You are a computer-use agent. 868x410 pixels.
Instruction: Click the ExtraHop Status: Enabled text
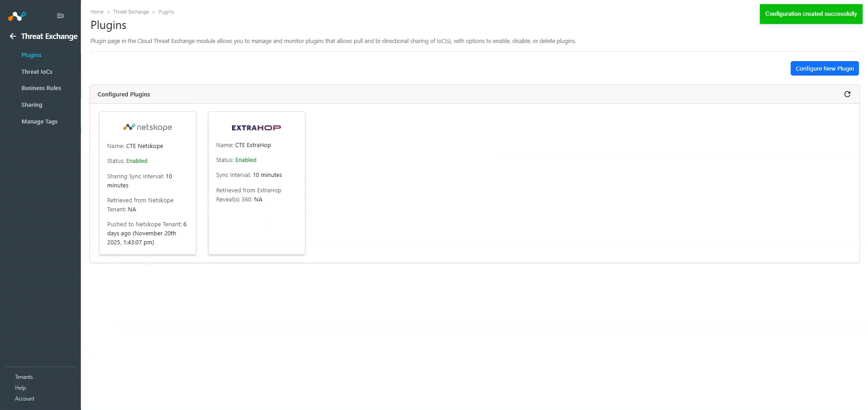236,160
